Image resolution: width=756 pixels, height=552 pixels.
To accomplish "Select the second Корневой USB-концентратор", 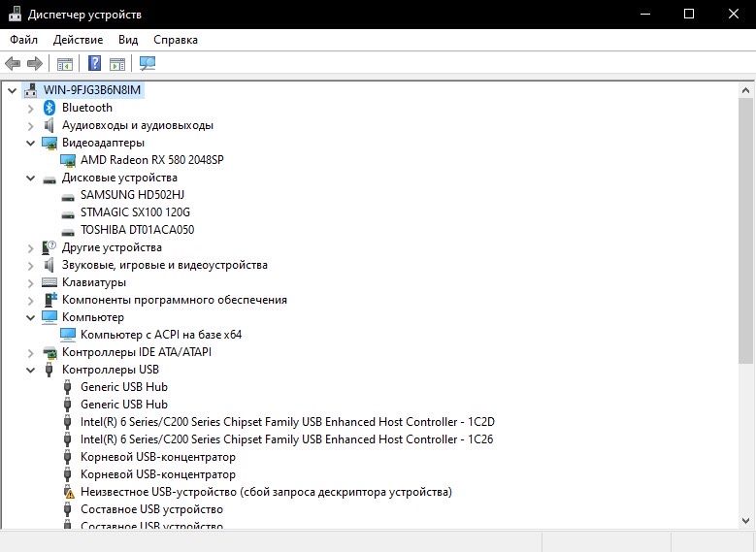I will coord(158,473).
